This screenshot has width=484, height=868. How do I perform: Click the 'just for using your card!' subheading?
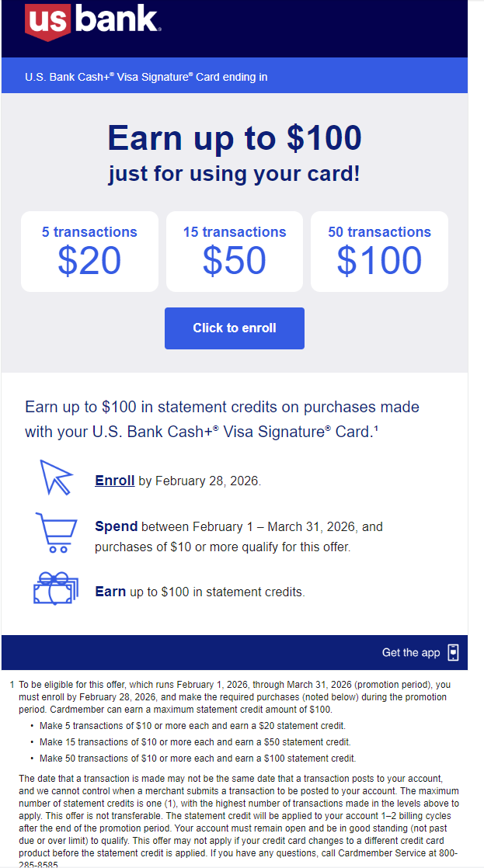pyautogui.click(x=235, y=173)
